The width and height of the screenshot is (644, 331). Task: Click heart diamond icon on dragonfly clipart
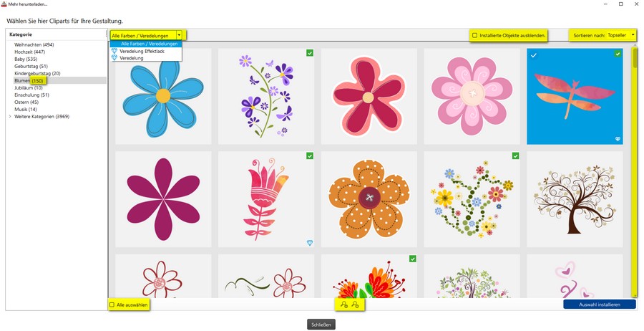[x=618, y=139]
